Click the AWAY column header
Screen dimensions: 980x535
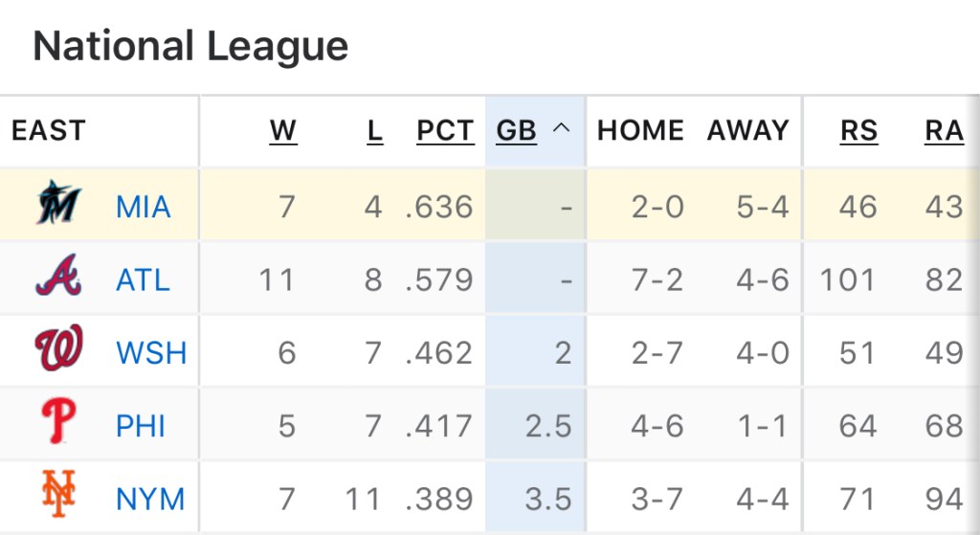tap(748, 131)
